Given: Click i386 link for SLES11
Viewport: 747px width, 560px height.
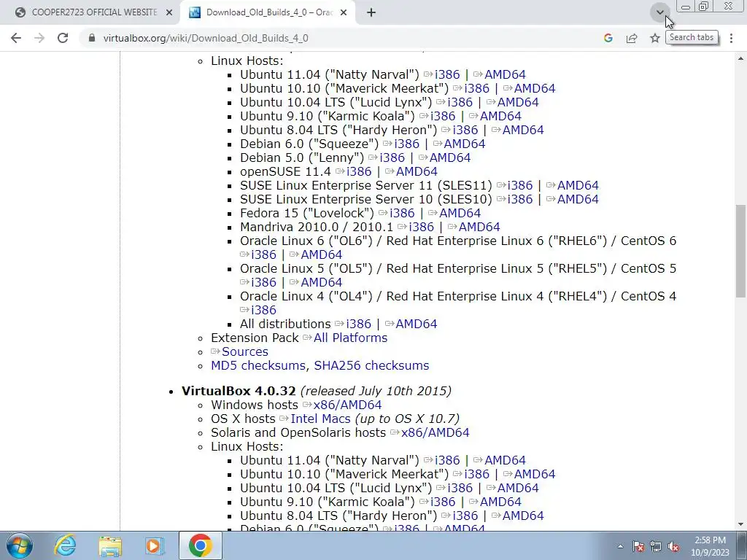Looking at the screenshot, I should (519, 186).
